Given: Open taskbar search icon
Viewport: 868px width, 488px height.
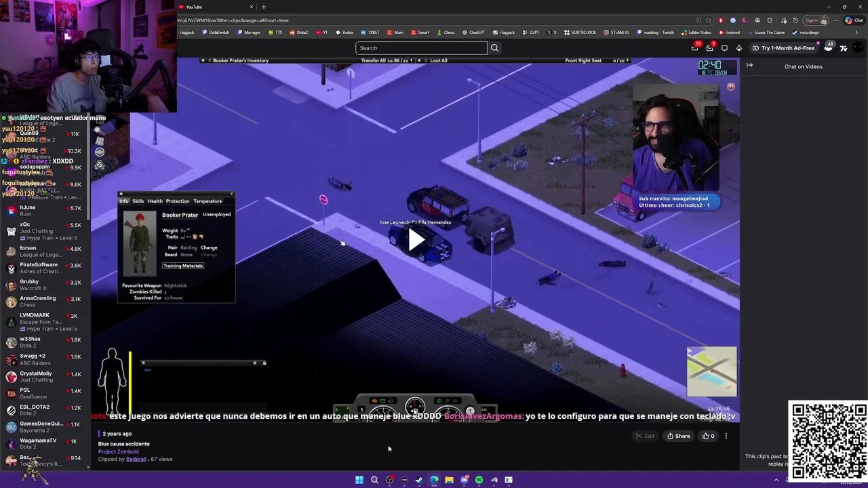Looking at the screenshot, I should (x=374, y=480).
